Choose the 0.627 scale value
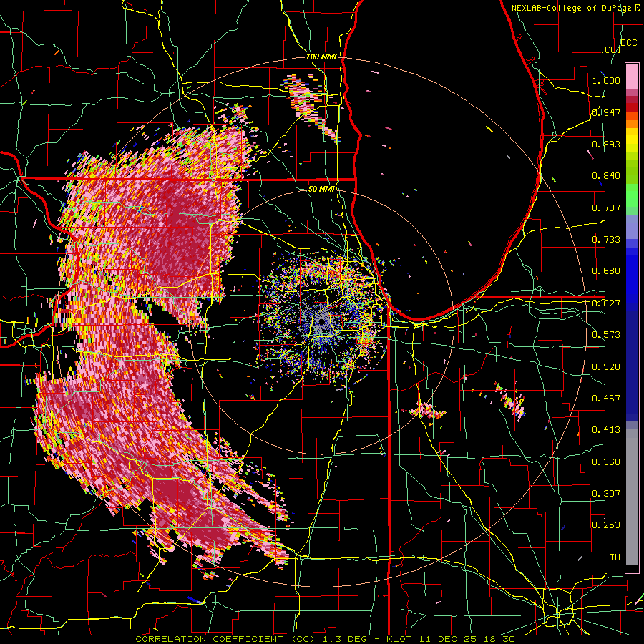The image size is (644, 644). 606,303
